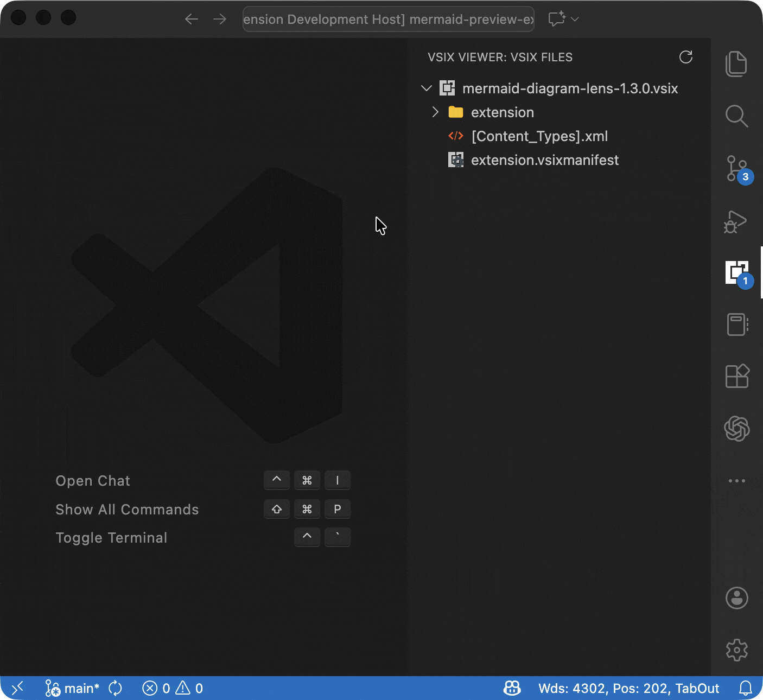Open the notifications bell
The width and height of the screenshot is (763, 700).
[746, 688]
